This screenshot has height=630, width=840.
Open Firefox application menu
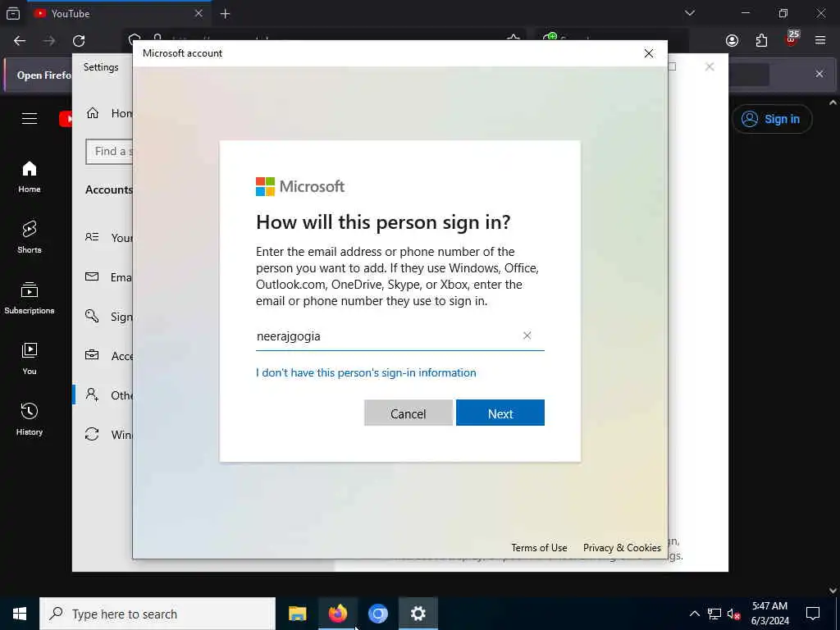coord(820,41)
